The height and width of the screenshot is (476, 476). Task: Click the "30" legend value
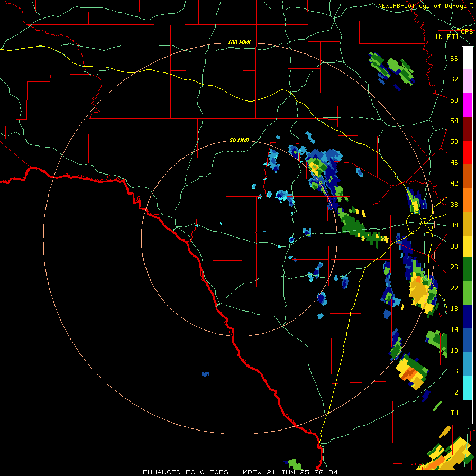[454, 246]
